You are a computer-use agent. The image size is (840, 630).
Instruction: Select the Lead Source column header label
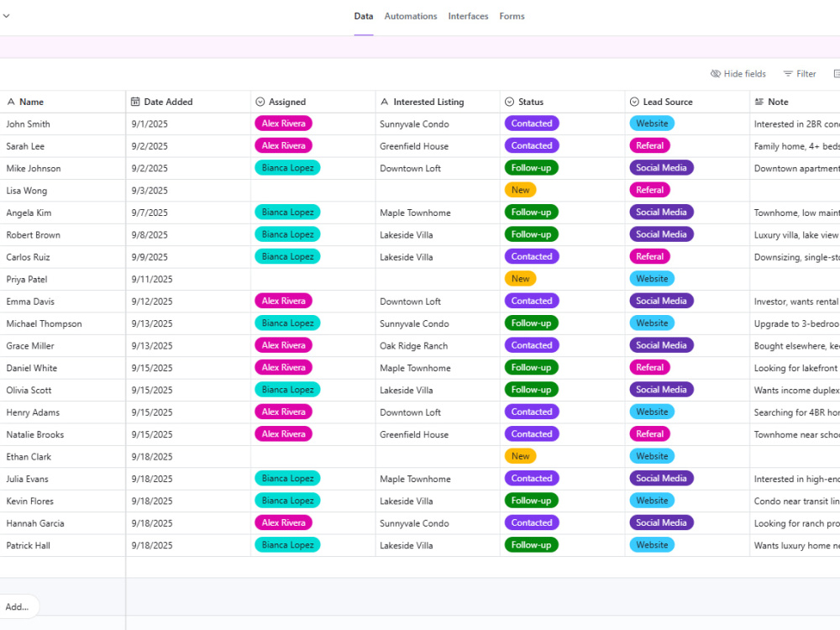pyautogui.click(x=668, y=102)
